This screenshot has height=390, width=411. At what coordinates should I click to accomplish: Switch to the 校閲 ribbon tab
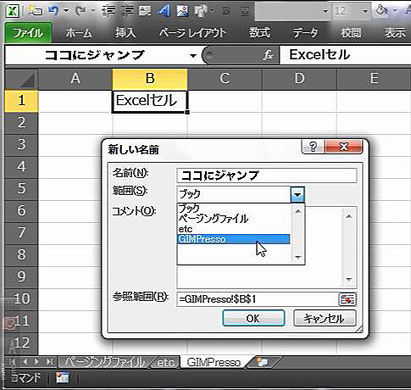pos(351,33)
